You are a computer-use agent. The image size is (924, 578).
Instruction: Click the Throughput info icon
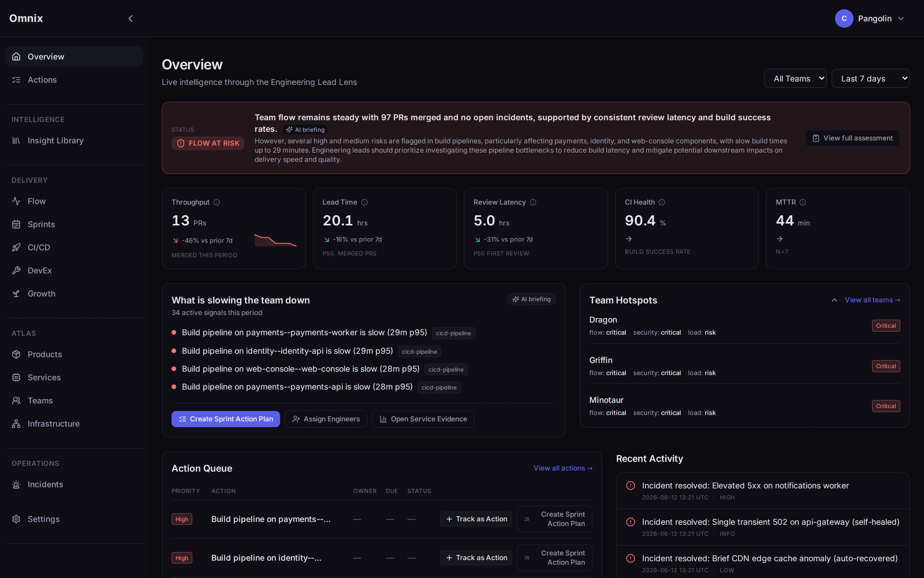click(217, 202)
